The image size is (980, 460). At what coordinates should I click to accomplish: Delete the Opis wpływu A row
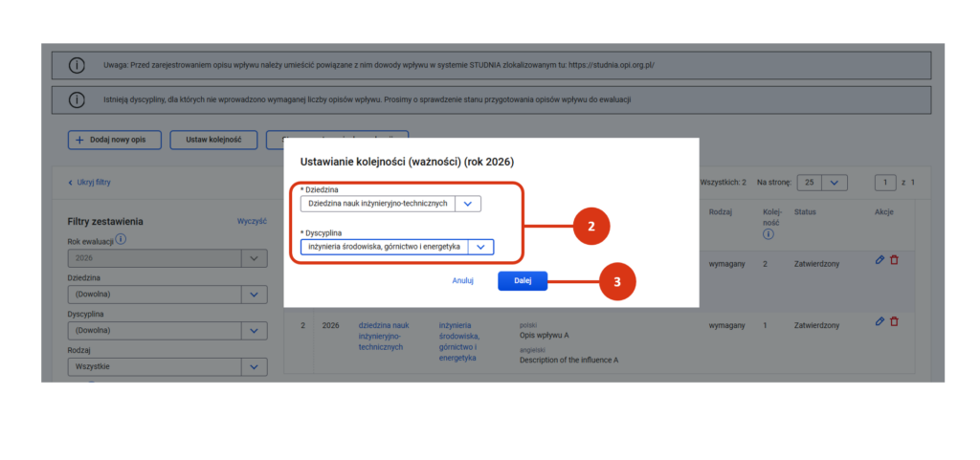(895, 321)
